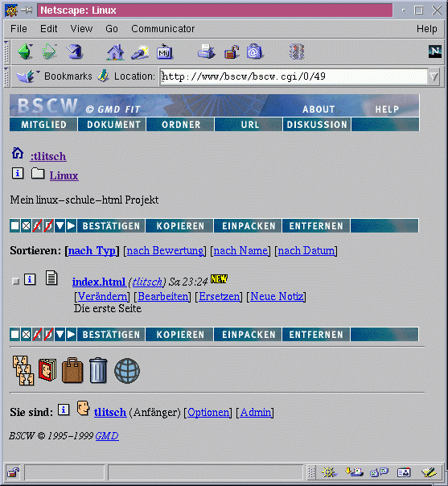
Task: Click top KOPIEREN action button
Action: click(x=179, y=225)
